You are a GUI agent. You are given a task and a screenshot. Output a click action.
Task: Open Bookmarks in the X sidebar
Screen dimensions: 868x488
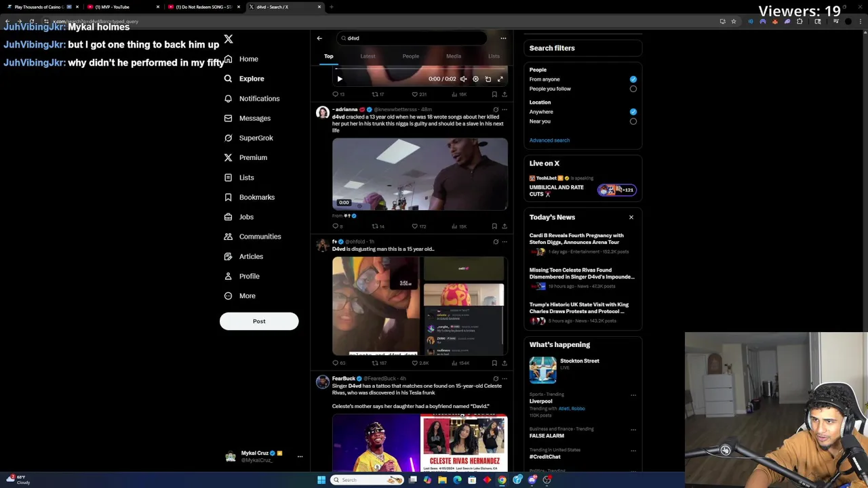(250, 197)
